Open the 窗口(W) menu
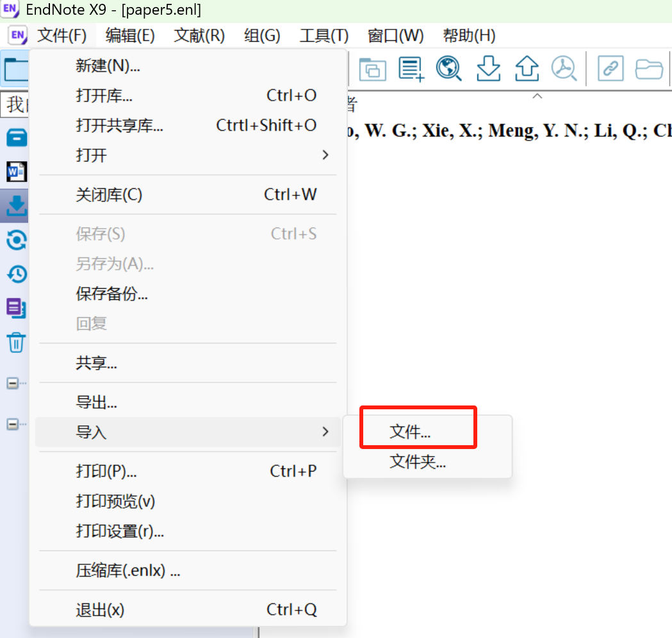The height and width of the screenshot is (638, 672). 395,36
